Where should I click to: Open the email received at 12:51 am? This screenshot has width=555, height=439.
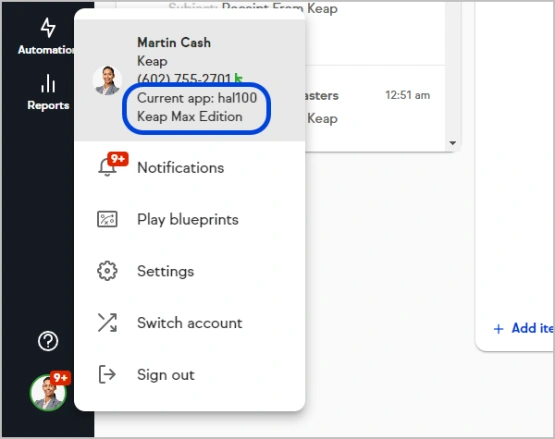pos(374,106)
